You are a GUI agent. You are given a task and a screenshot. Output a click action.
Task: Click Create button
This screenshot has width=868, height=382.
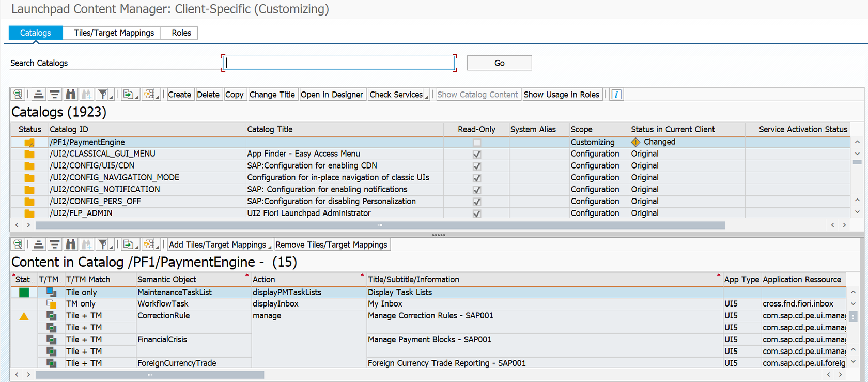pyautogui.click(x=179, y=95)
